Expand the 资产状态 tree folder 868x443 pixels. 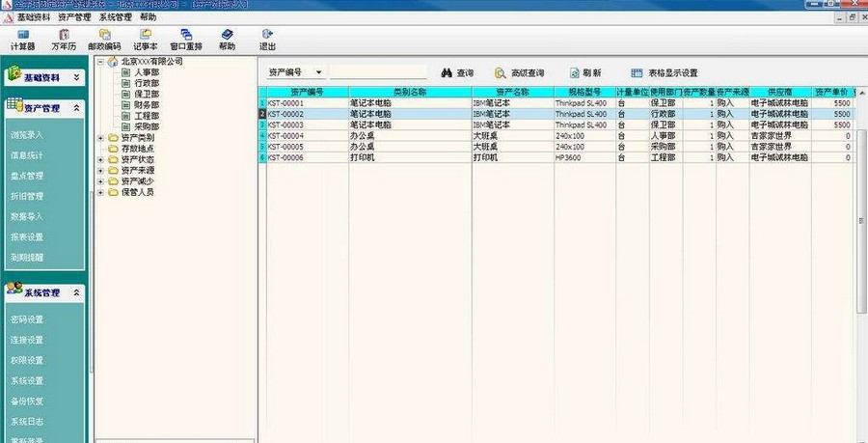[100, 160]
